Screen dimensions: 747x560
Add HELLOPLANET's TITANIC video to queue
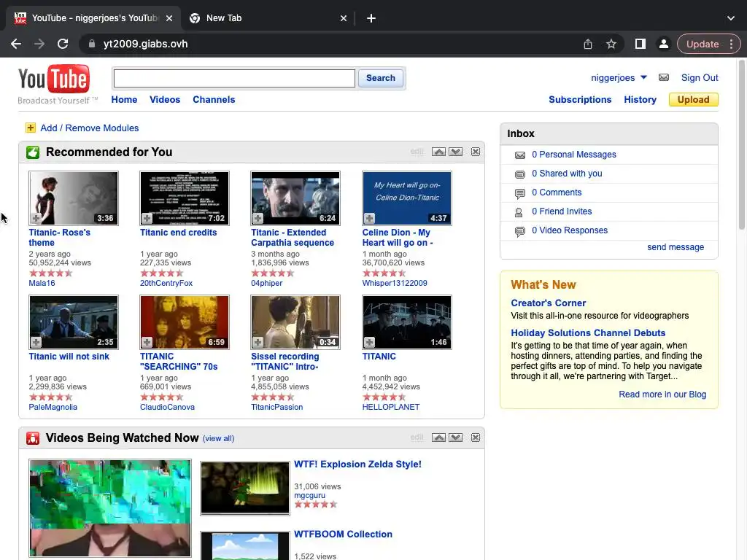(369, 342)
